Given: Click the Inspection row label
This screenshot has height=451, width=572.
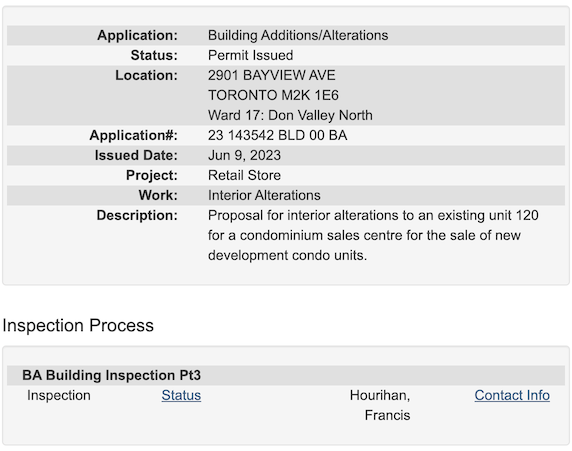Looking at the screenshot, I should coord(59,396).
